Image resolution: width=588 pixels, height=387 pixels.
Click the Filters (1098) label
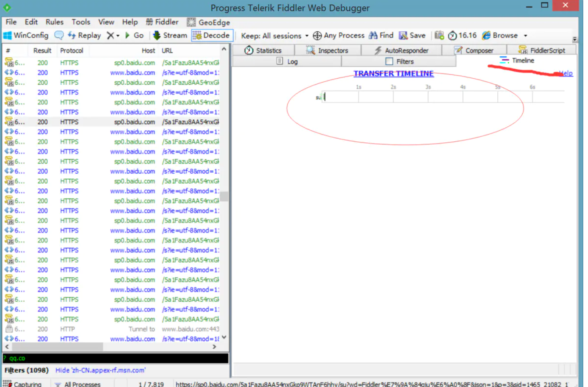point(26,370)
